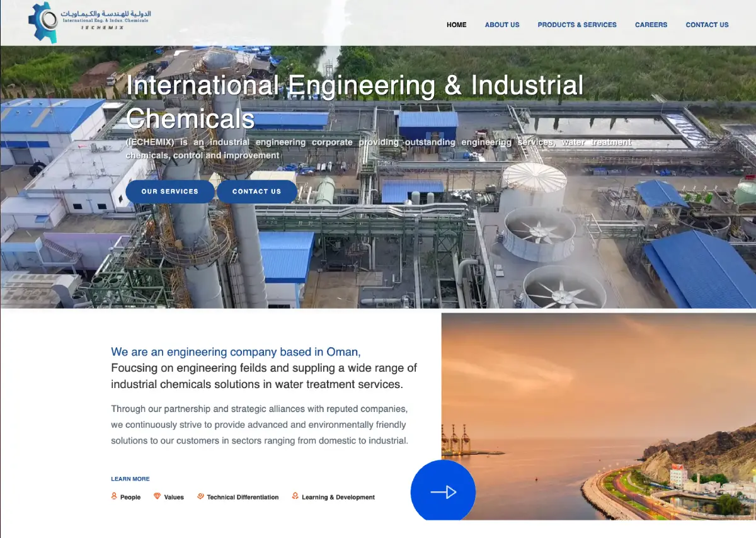Screen dimensions: 756x538
Task: Click the orange diamond Values icon
Action: 157,496
